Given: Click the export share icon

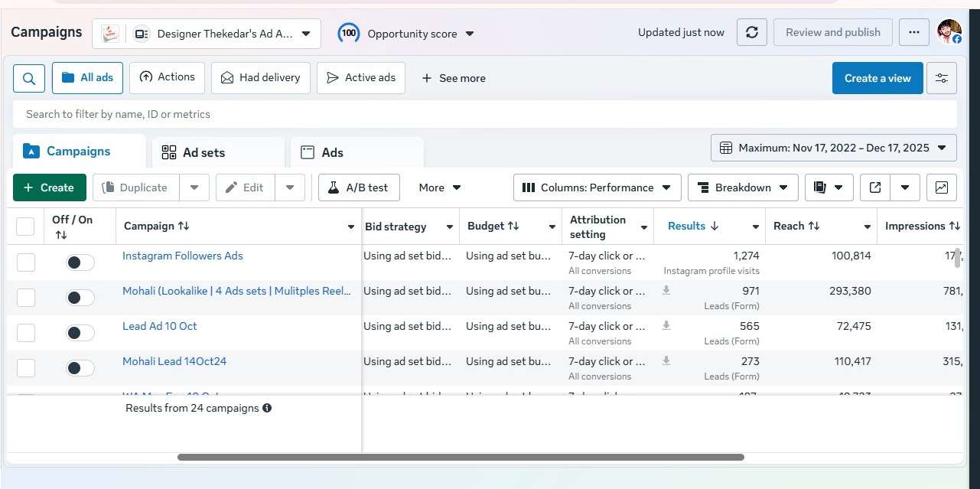Looking at the screenshot, I should (x=875, y=187).
